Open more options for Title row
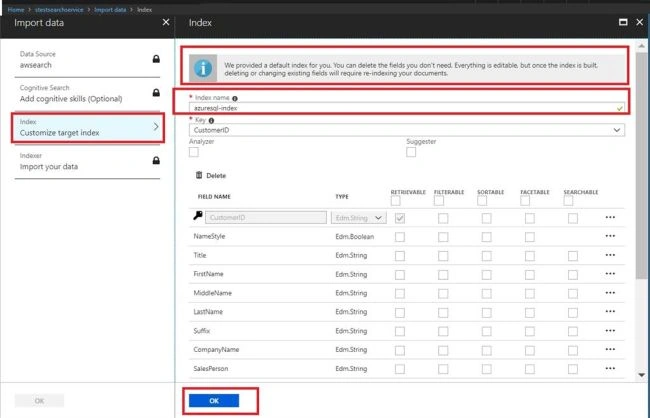 (x=610, y=255)
